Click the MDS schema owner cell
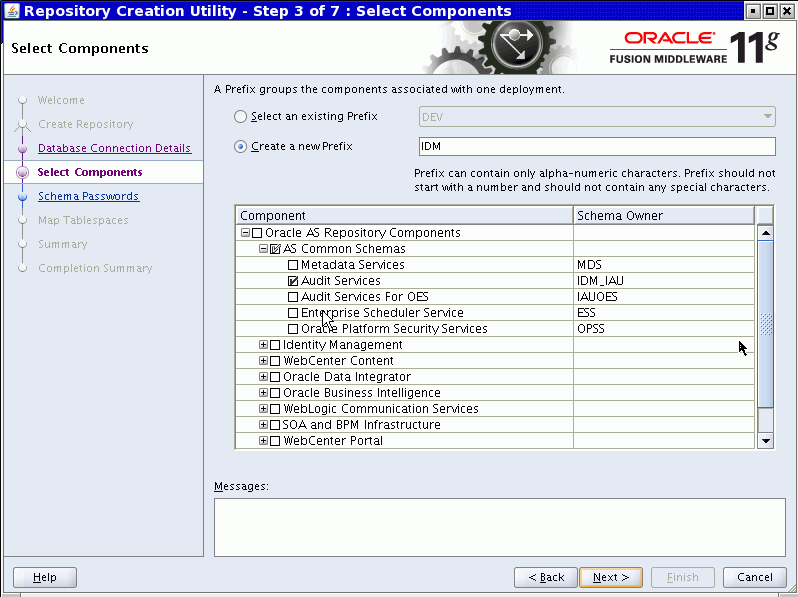The width and height of the screenshot is (798, 597). click(x=664, y=265)
